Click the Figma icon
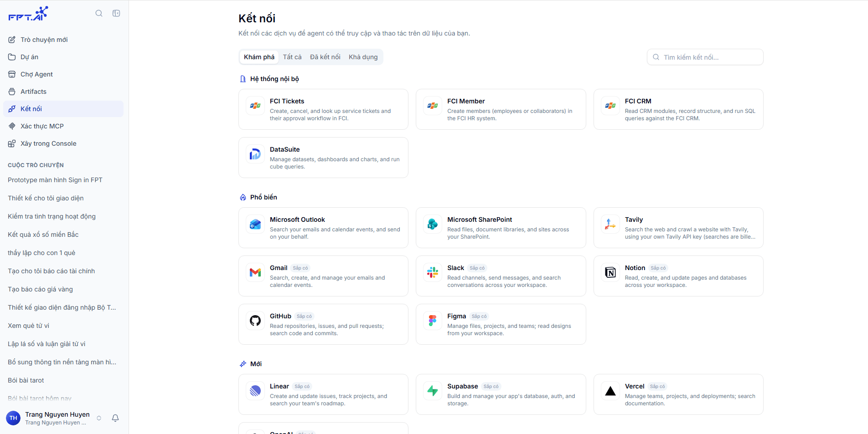Screen dimensions: 868x434 tap(433, 321)
